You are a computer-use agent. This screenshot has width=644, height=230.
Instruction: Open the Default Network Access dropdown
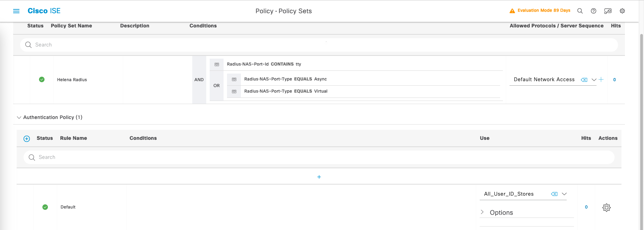coord(594,80)
